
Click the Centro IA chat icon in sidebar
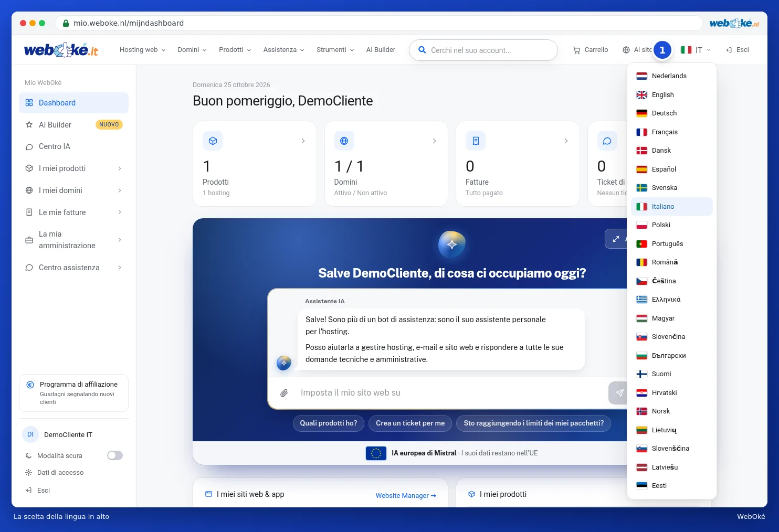29,147
